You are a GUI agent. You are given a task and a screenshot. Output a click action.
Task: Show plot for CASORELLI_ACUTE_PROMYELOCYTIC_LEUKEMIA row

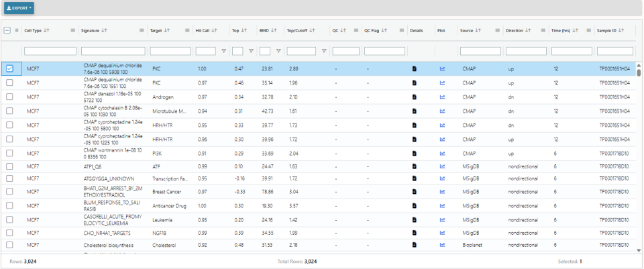pos(442,220)
